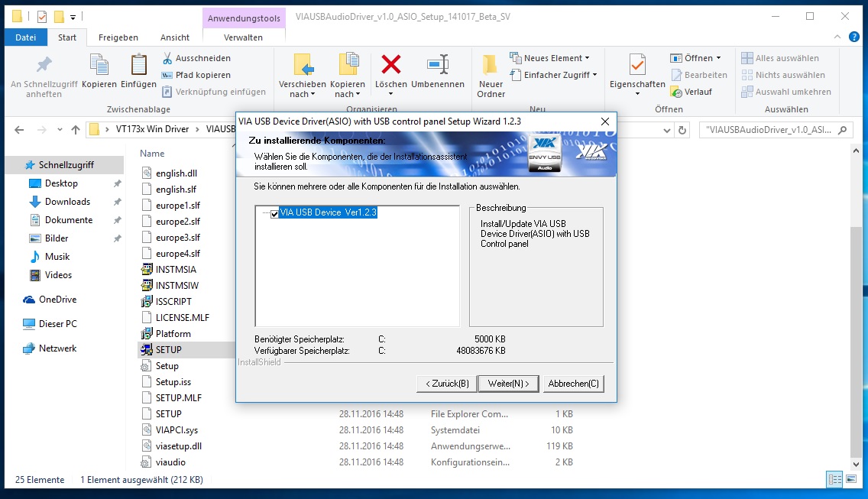Viewport: 868px width, 499px height.
Task: Click the up-arrow navigation icon
Action: coord(76,130)
